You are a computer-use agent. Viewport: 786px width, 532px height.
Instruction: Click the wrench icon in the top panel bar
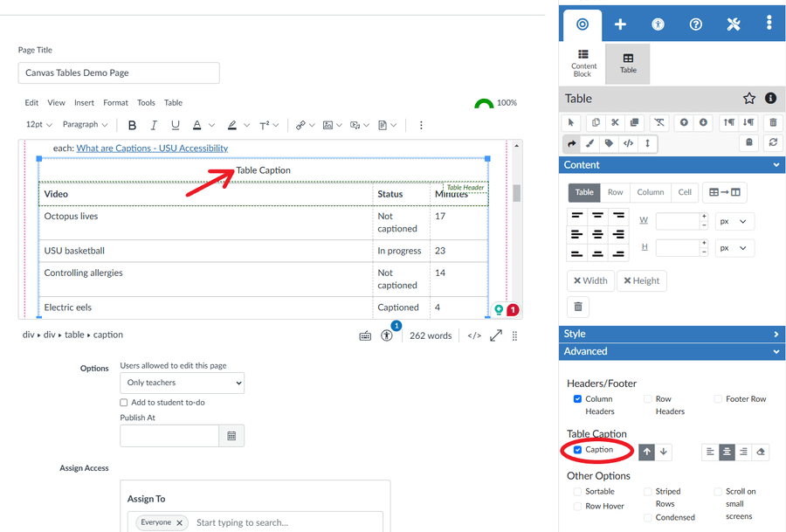[x=733, y=24]
